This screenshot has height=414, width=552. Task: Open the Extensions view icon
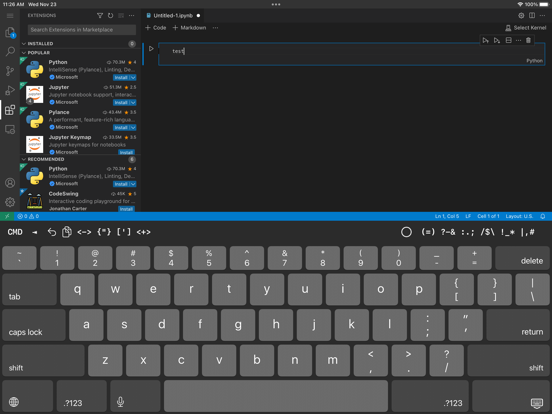[x=10, y=110]
